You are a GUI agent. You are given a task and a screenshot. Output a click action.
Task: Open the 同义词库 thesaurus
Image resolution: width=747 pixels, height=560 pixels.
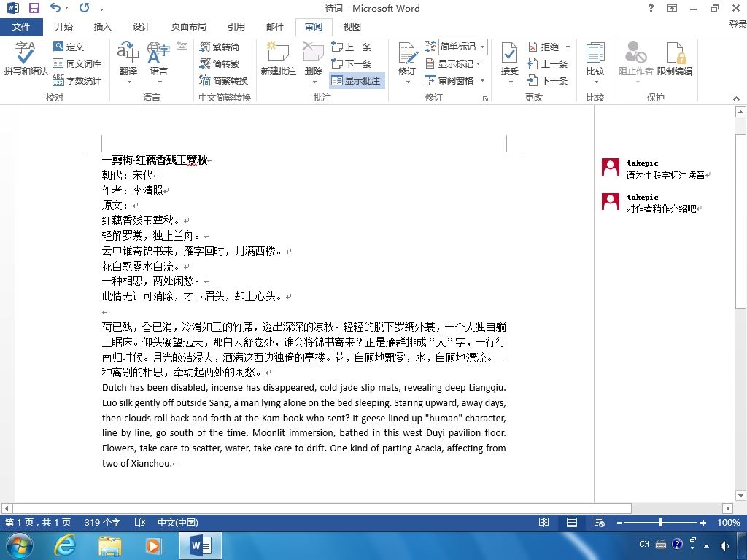click(x=77, y=63)
